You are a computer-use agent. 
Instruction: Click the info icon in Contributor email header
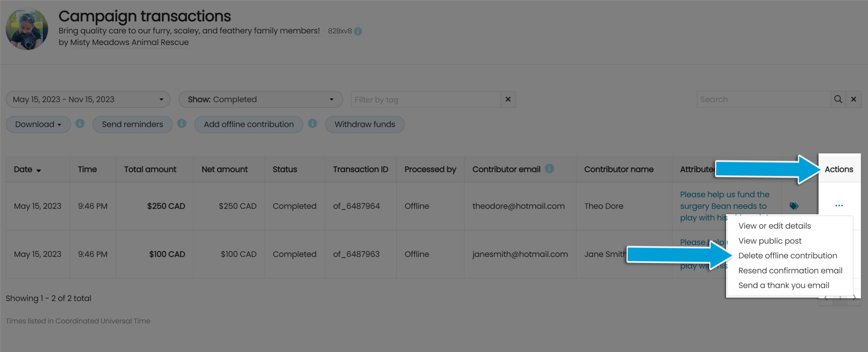click(x=550, y=168)
